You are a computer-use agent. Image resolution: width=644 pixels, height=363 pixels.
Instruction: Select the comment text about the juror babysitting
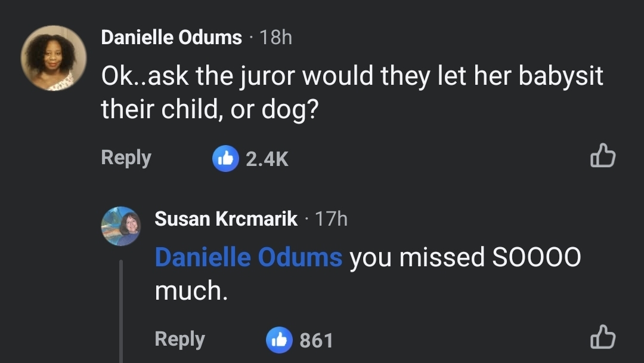coord(352,93)
